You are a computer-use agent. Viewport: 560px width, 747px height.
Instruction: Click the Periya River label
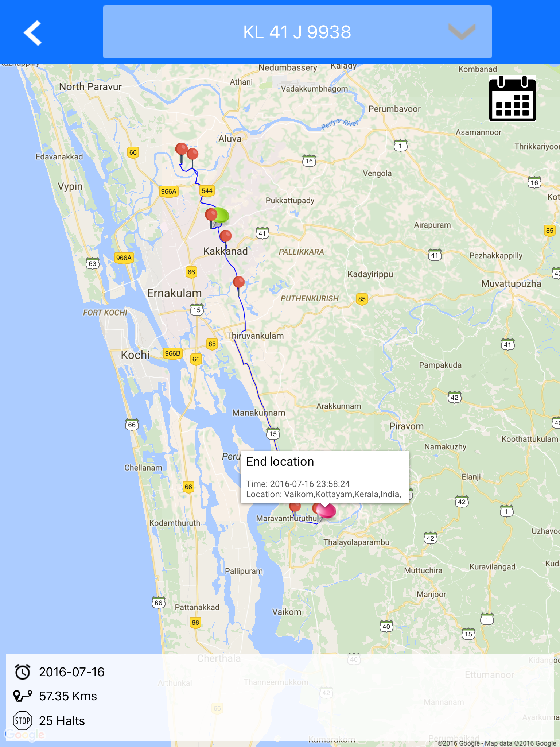339,124
